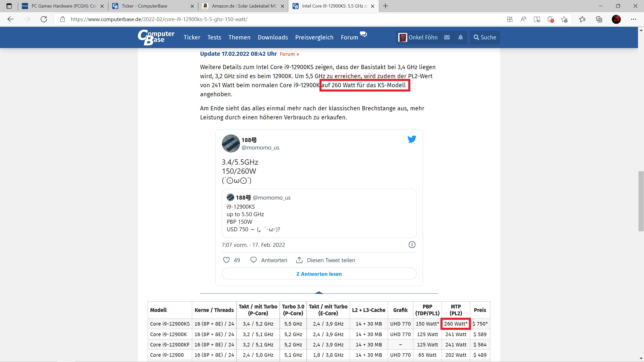Open the Forum » link next to update
644x362 pixels.
[289, 54]
